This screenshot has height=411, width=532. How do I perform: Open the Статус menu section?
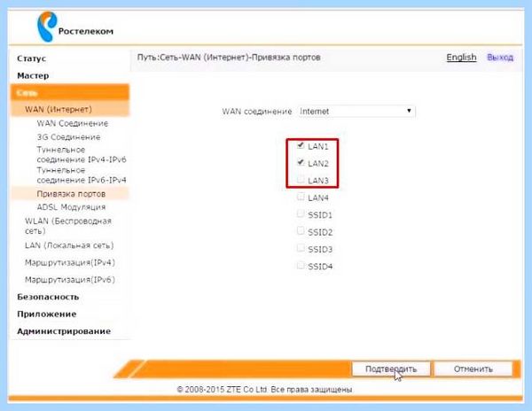[x=32, y=58]
